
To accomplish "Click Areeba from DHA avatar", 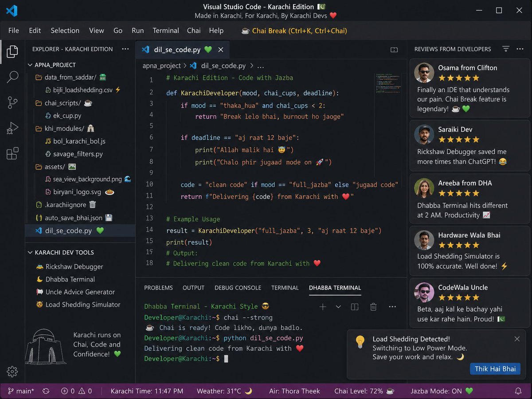I will tap(424, 188).
